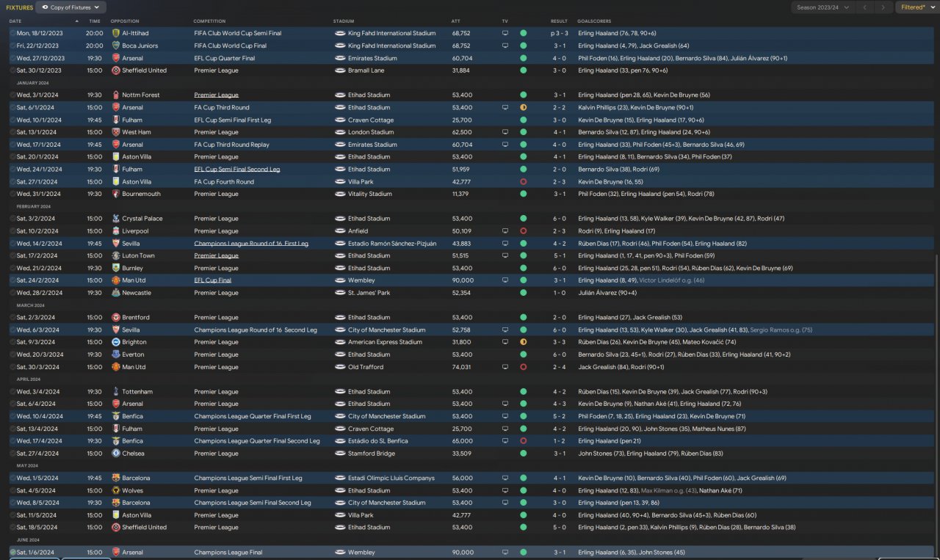Image resolution: width=940 pixels, height=560 pixels.
Task: Click the p 3 - 3 result
Action: [558, 33]
